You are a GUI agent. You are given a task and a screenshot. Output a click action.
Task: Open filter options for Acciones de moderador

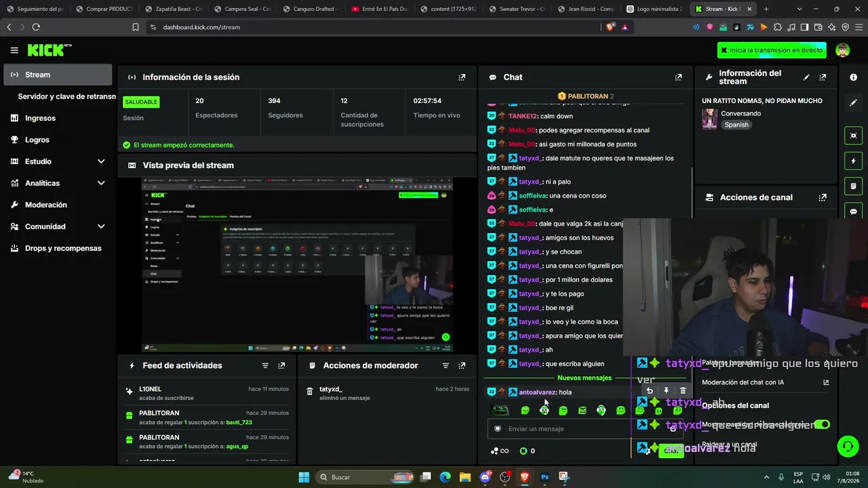tap(446, 365)
